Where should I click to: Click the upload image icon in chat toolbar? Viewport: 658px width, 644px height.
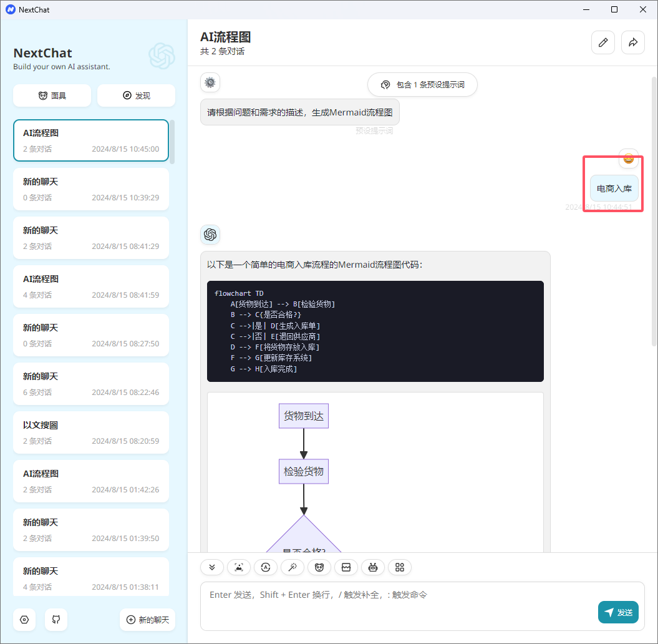coord(239,567)
